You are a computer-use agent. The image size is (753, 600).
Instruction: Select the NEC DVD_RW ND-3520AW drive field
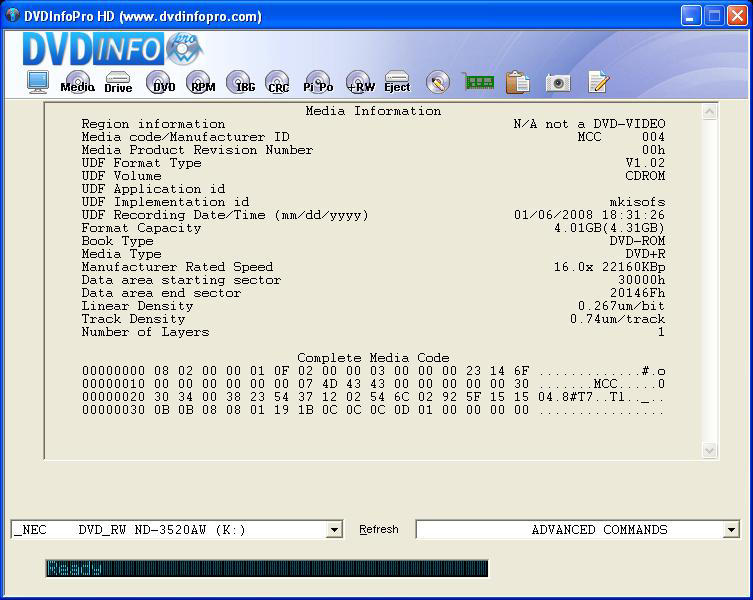click(x=177, y=530)
